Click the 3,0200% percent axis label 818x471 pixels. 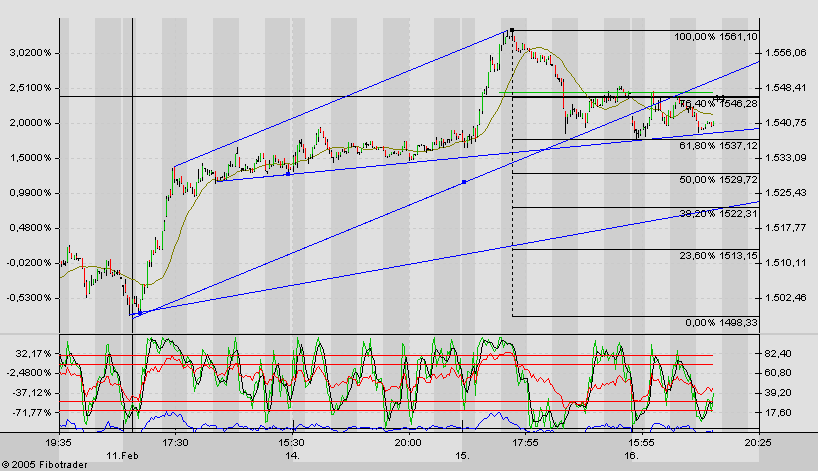[x=31, y=53]
